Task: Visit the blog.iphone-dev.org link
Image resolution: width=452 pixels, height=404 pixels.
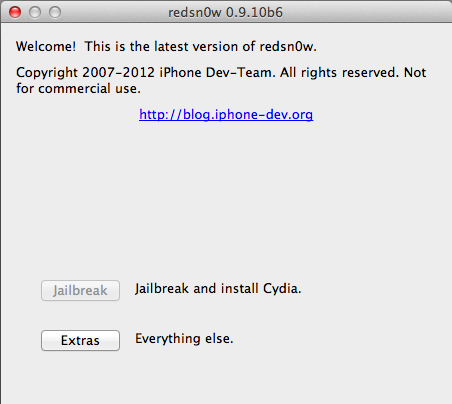Action: [226, 115]
